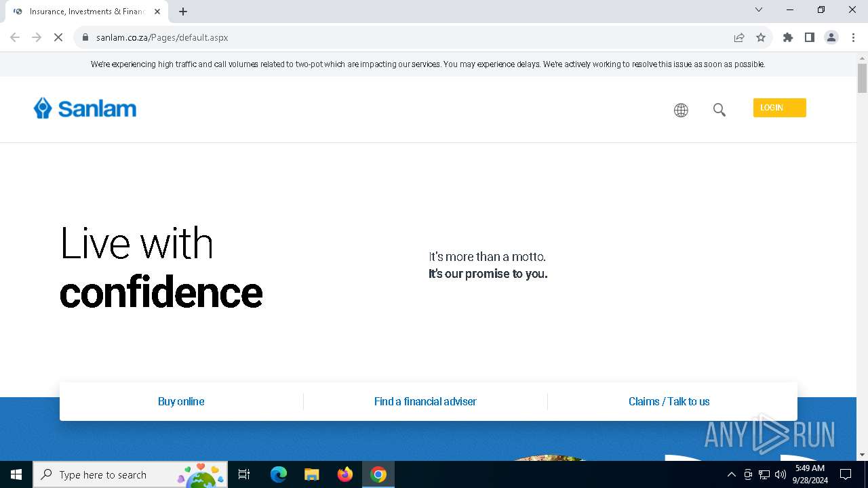The height and width of the screenshot is (488, 868).
Task: Open File Explorer from taskbar
Action: click(312, 474)
